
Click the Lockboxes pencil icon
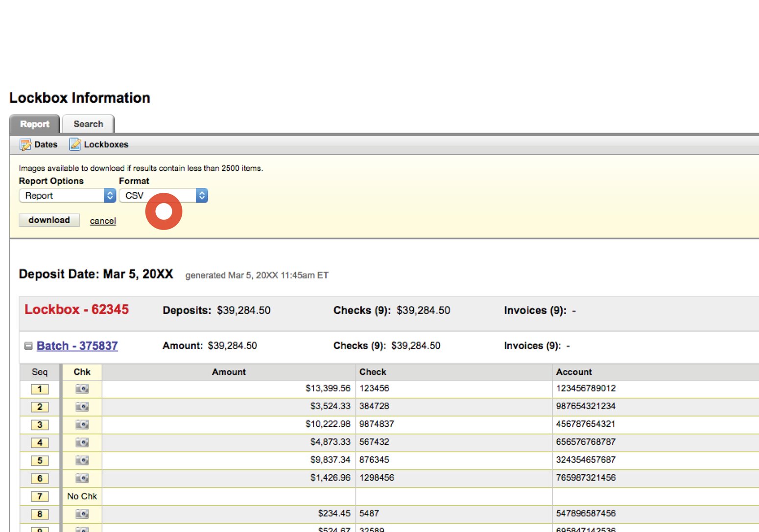point(75,144)
